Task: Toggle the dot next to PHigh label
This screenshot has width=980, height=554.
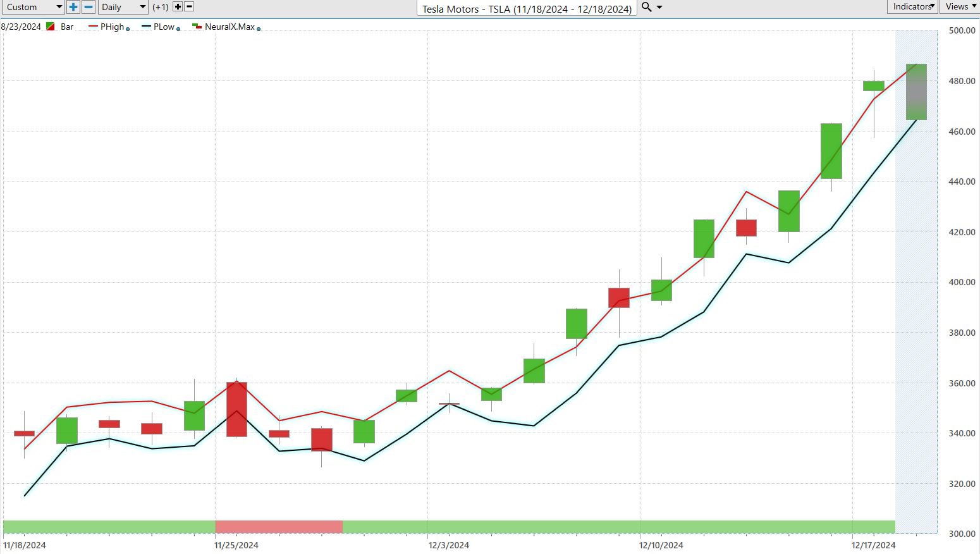Action: tap(128, 28)
